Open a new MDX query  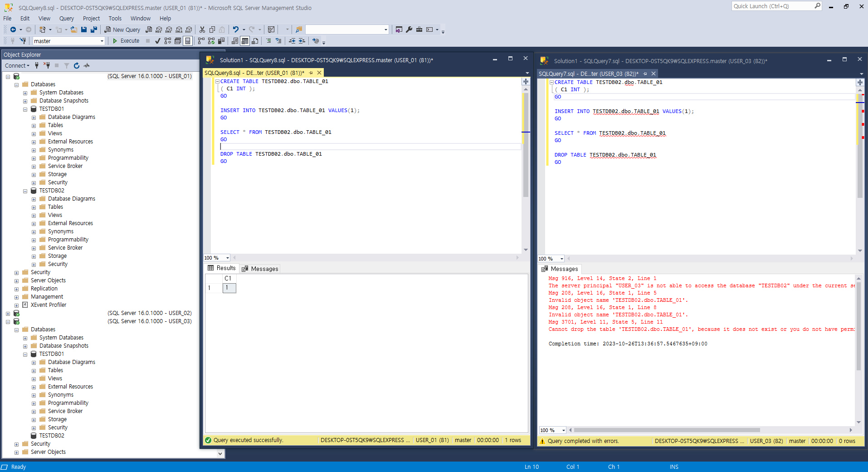coord(159,29)
